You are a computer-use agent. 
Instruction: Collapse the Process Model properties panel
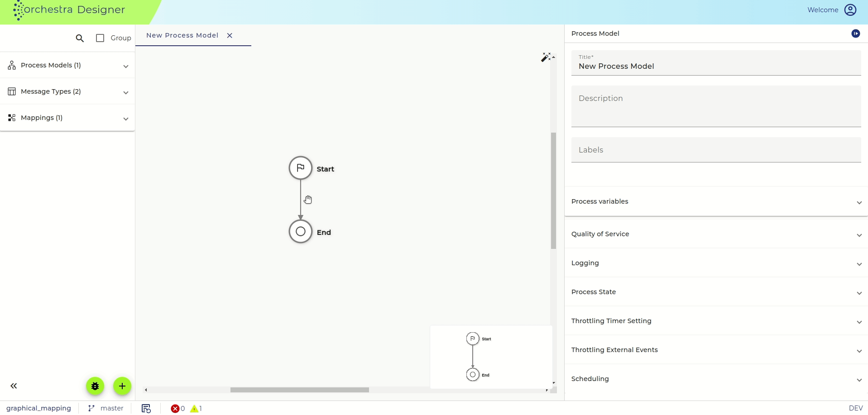pos(855,33)
